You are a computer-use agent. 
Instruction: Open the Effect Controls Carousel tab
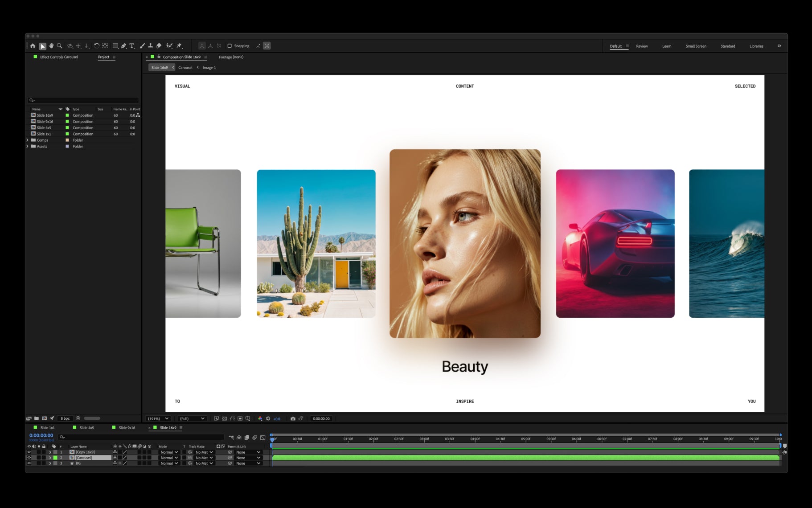tap(59, 57)
